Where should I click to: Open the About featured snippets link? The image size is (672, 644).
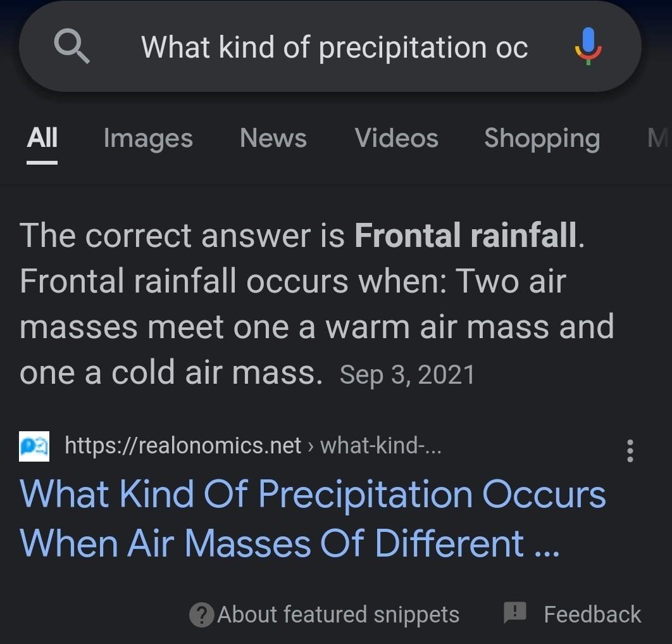pos(338,615)
